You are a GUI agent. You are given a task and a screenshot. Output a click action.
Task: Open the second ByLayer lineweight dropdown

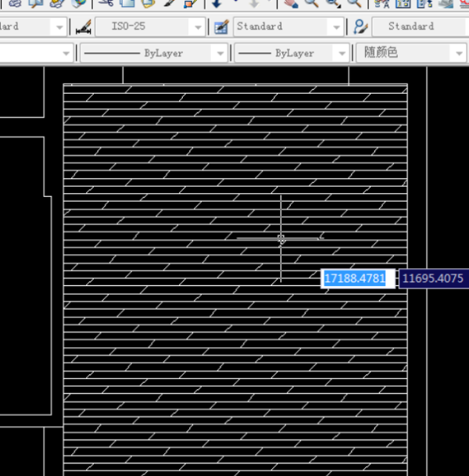[341, 54]
